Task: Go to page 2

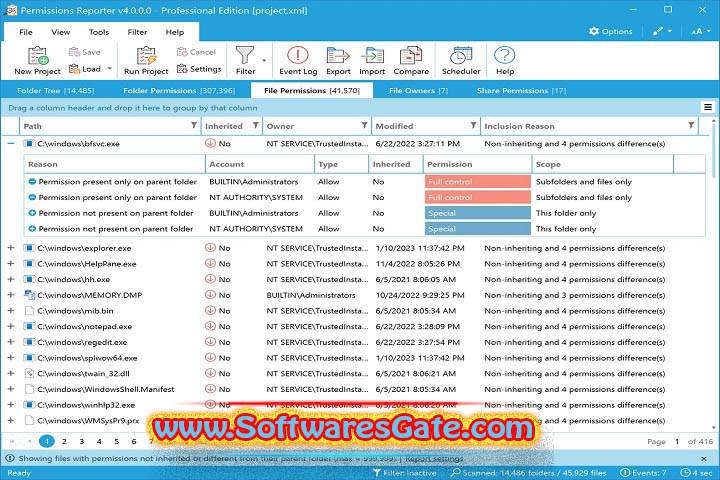Action: pos(64,441)
